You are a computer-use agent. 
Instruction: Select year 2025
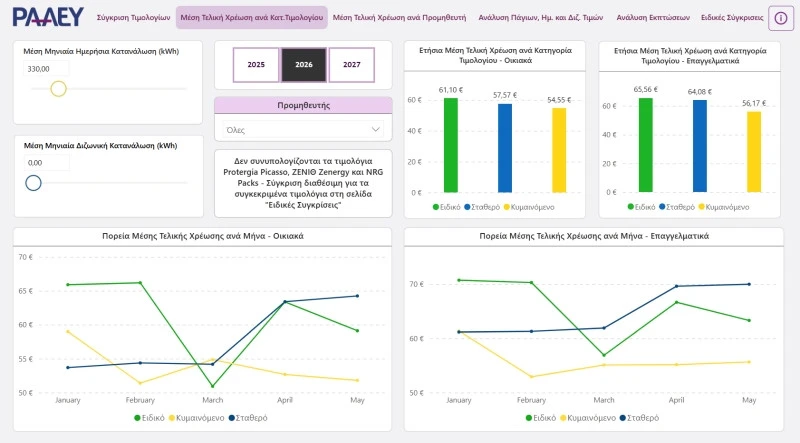[x=256, y=65]
